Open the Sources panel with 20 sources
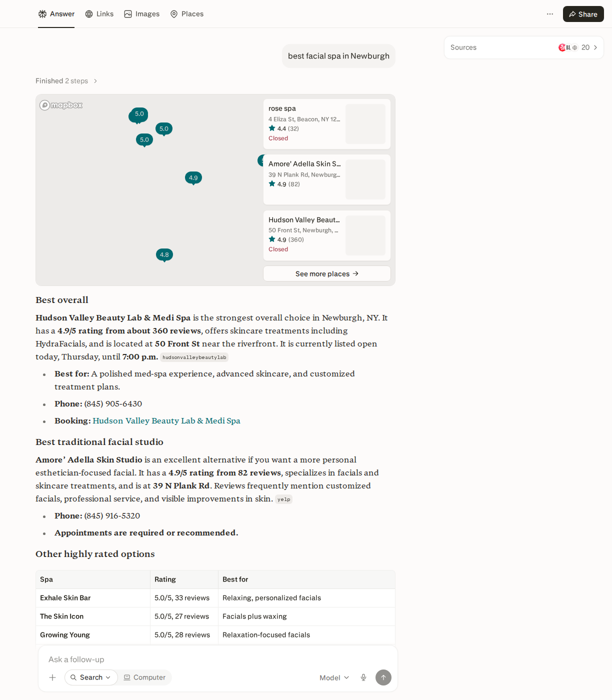The height and width of the screenshot is (700, 612). point(524,47)
